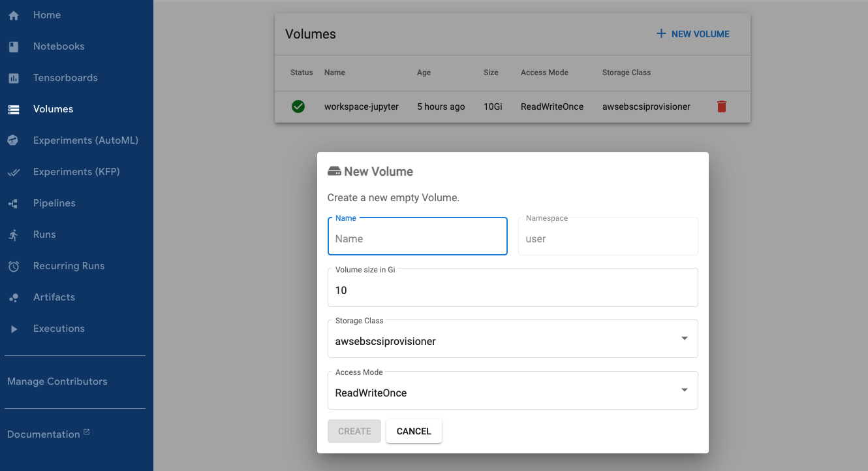Image resolution: width=868 pixels, height=471 pixels.
Task: Click the 10Gi size cell
Action: pos(493,106)
